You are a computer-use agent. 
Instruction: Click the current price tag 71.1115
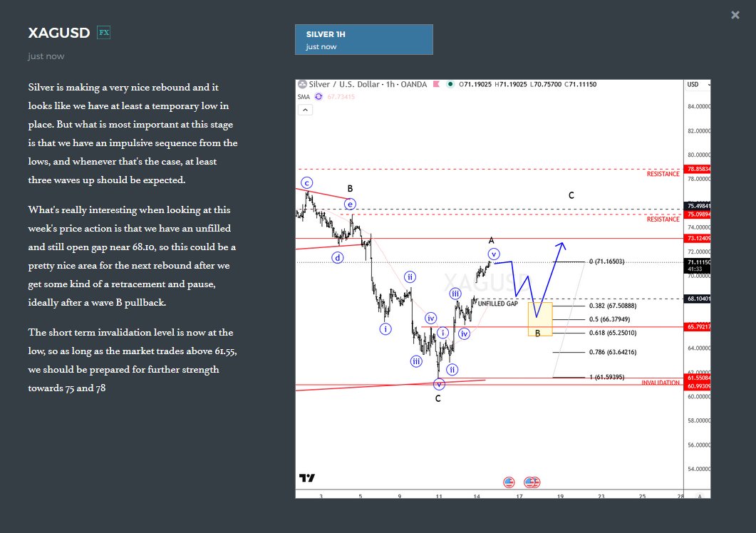click(x=697, y=265)
